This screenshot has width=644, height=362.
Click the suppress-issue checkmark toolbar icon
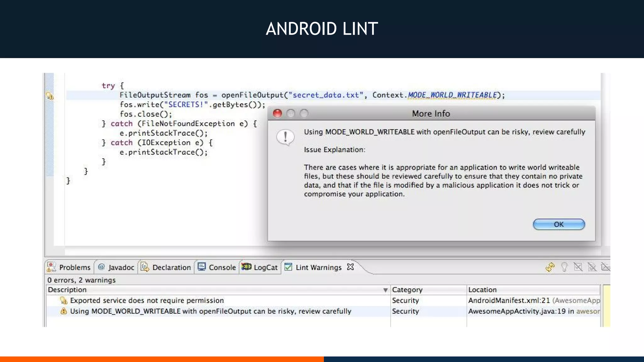pos(578,267)
